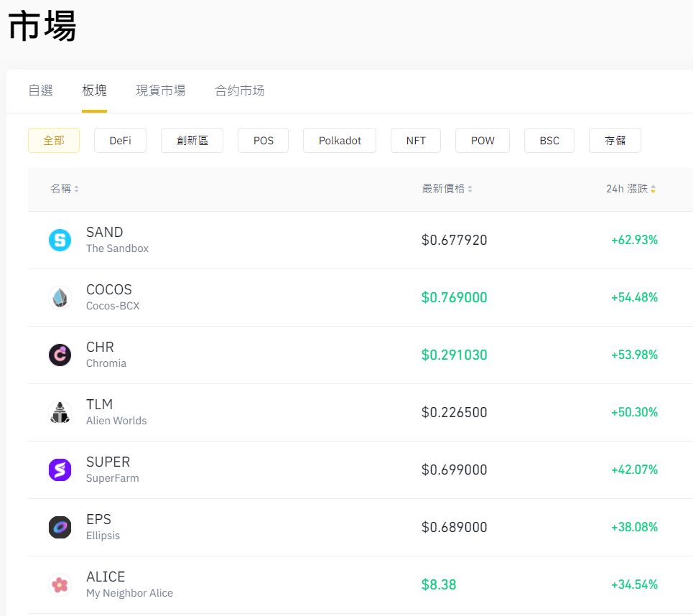Filter by BSC category
Screen dimensions: 693x616
point(549,141)
